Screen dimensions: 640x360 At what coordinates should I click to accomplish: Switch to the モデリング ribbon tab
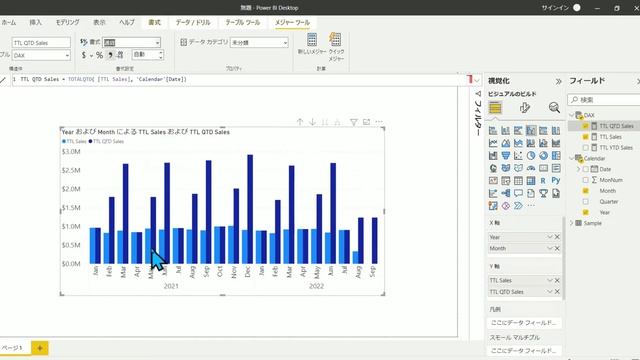67,22
